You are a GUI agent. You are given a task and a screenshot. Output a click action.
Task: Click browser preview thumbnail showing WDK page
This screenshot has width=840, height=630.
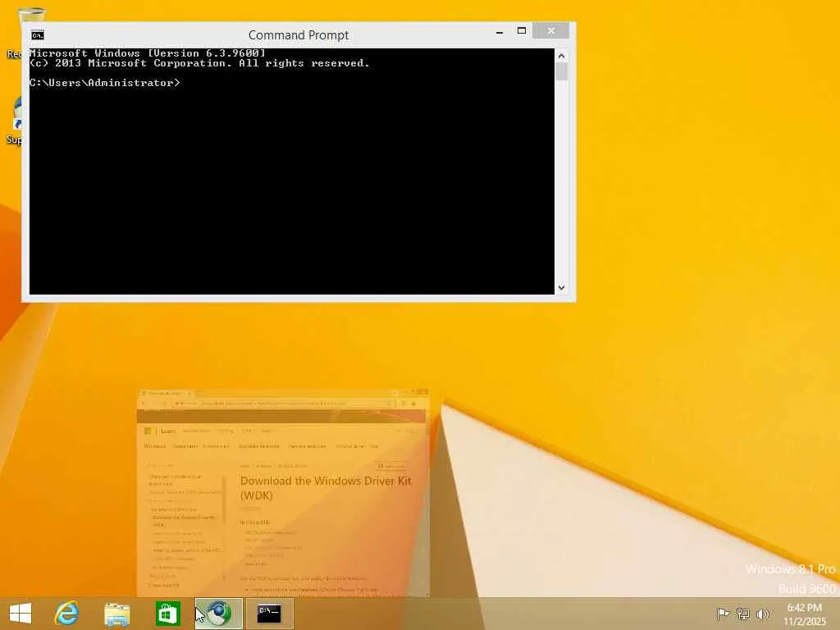tap(283, 493)
